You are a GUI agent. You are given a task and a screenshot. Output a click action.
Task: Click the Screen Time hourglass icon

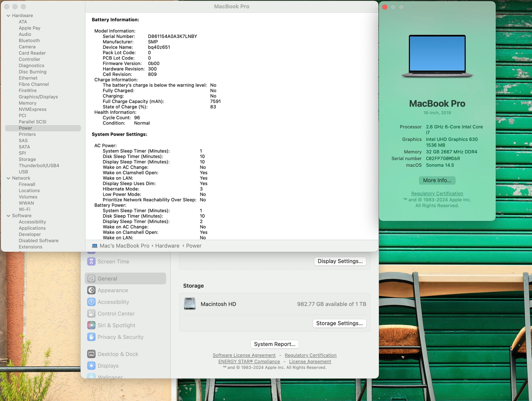[91, 261]
